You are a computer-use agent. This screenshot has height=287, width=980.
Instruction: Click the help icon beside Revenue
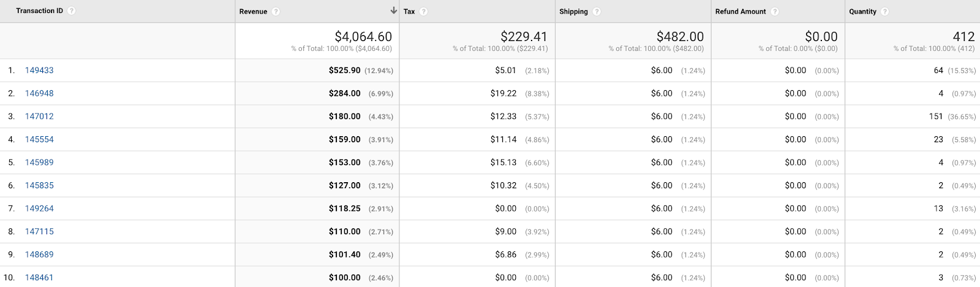[276, 12]
